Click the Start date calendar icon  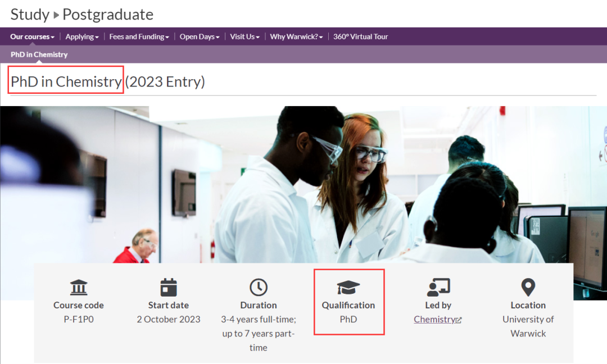coord(169,287)
